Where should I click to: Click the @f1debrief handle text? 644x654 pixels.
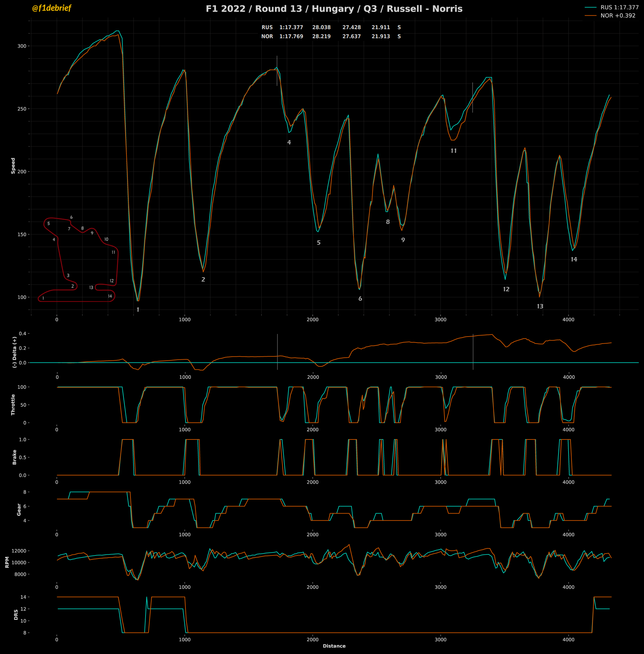pyautogui.click(x=51, y=8)
